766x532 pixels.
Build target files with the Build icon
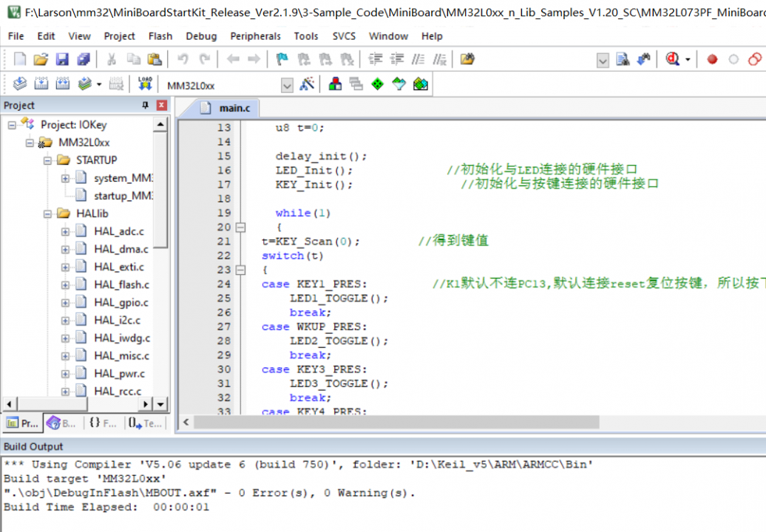[x=41, y=84]
